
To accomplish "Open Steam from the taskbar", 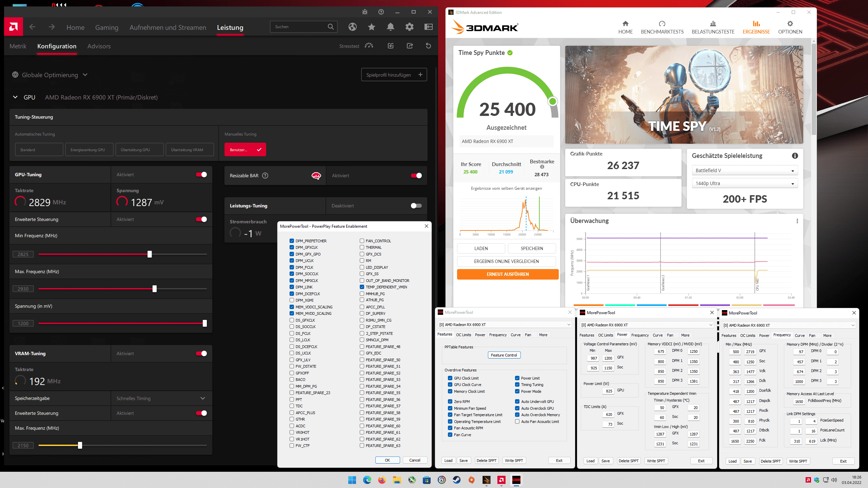I will 456,480.
